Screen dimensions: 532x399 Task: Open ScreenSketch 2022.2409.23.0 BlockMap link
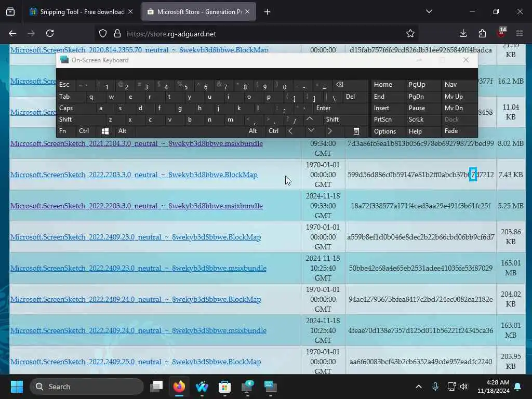tap(136, 237)
